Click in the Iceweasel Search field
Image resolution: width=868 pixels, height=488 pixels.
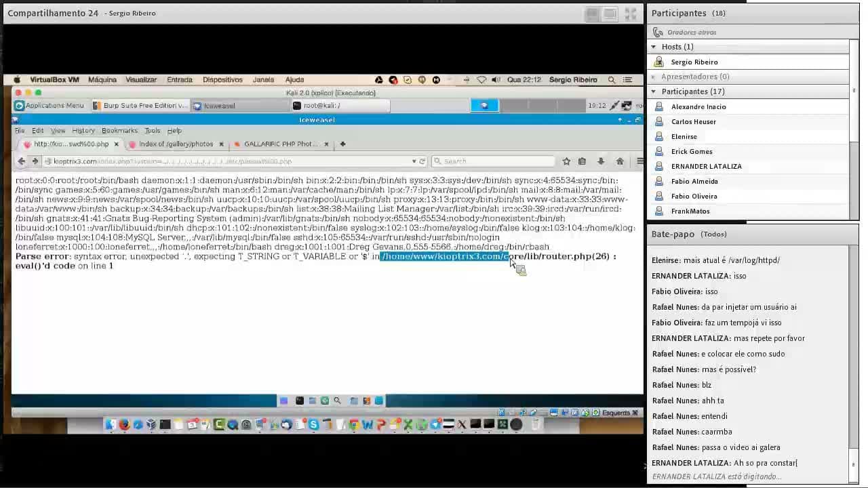tap(493, 161)
